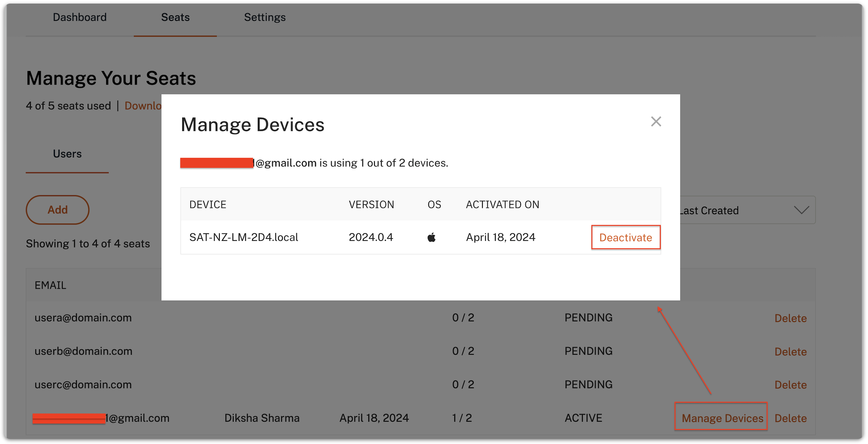Close the Manage Devices dialog
This screenshot has width=868, height=444.
coord(656,122)
